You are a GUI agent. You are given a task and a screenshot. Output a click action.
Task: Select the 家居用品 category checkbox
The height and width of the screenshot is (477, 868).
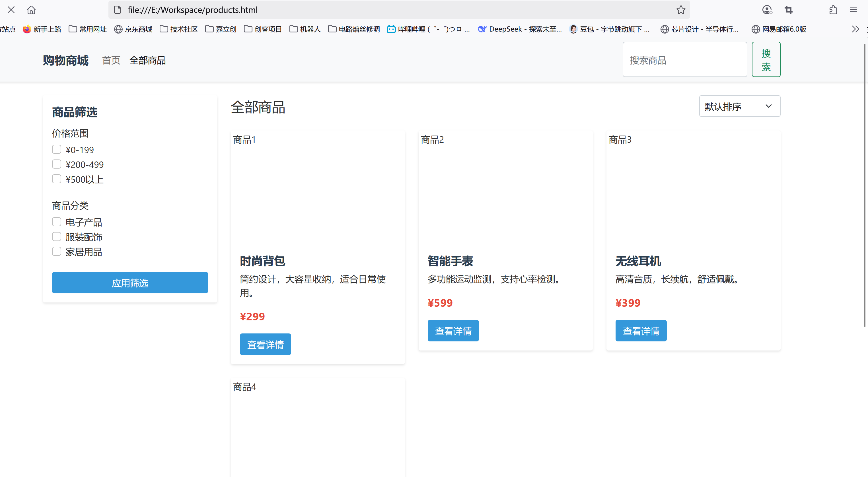tap(57, 252)
